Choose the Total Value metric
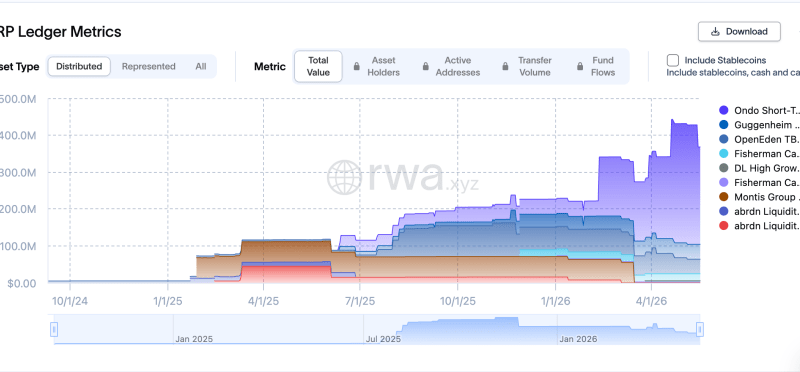 click(x=318, y=66)
